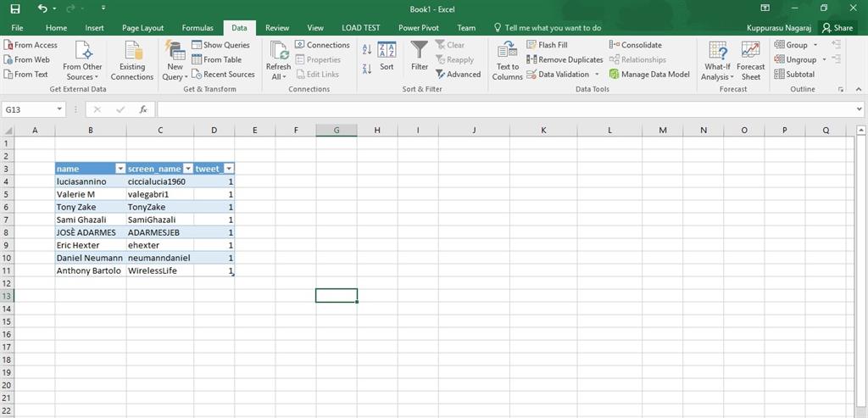Screen dimensions: 868x418
Task: Open Recent Sources list
Action: tap(223, 74)
